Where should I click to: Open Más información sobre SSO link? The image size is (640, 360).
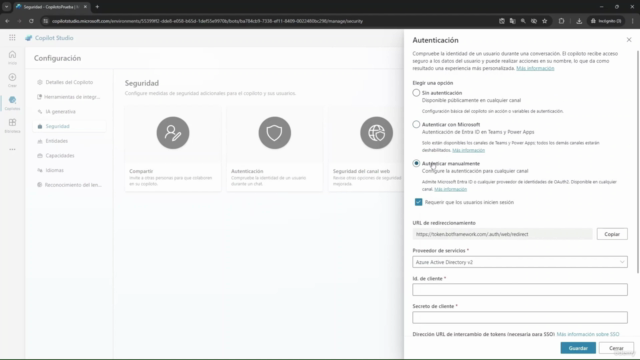click(x=588, y=334)
